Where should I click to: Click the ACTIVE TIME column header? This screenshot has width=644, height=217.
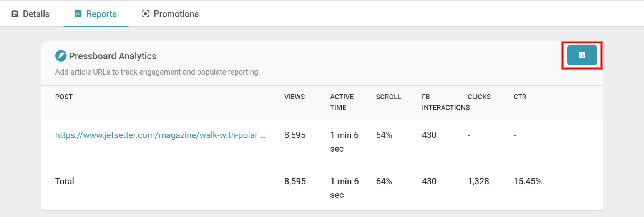tap(342, 102)
